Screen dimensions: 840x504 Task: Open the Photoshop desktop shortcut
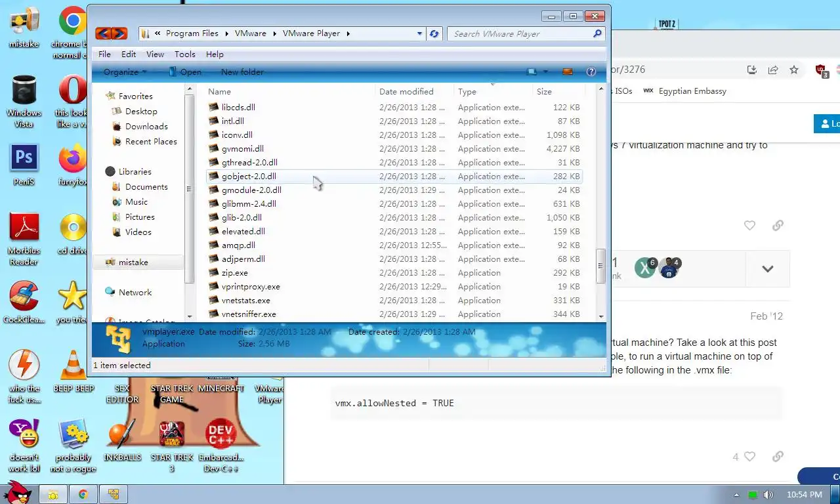pos(24,165)
